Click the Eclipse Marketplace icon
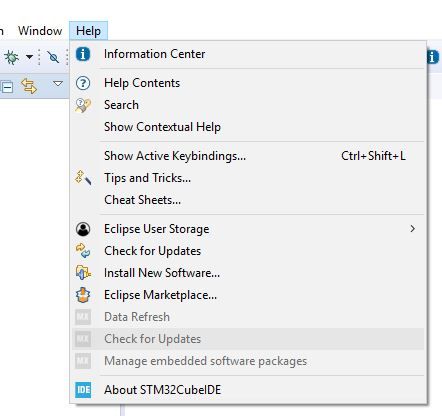 pos(83,295)
